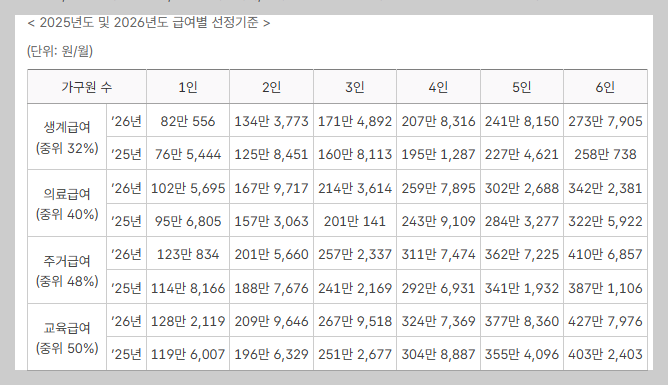The image size is (668, 385).
Task: Click the '교육급여 (중위 50%)' row label
Action: (67, 337)
